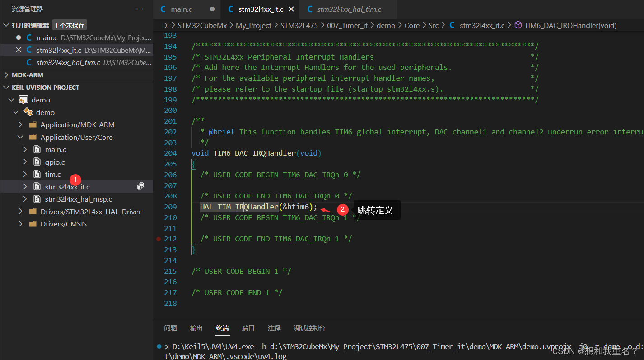Screen dimensions: 644x360
Task: Click TIM6_DAC_IRQHandler function name line 204
Action: 254,153
